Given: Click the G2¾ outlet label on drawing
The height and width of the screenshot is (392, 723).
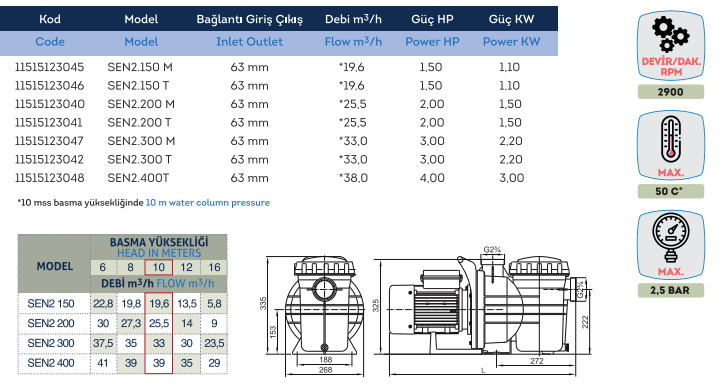Looking at the screenshot, I should [x=492, y=249].
